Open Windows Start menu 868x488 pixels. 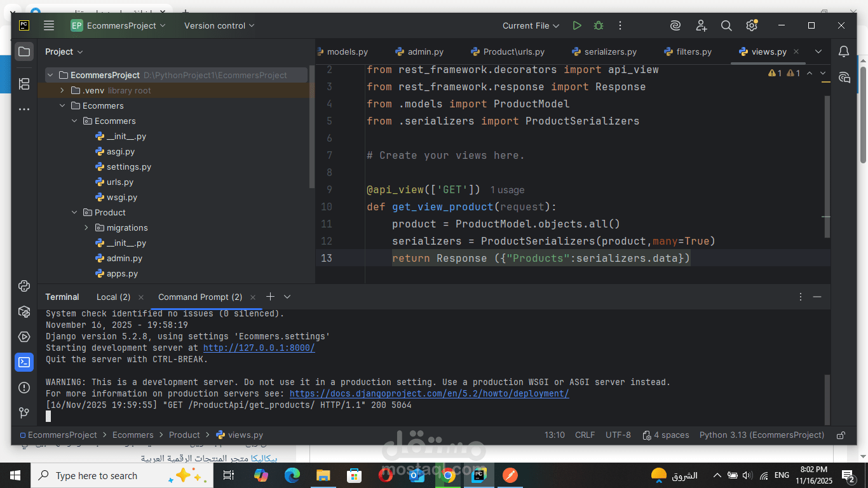(15, 475)
